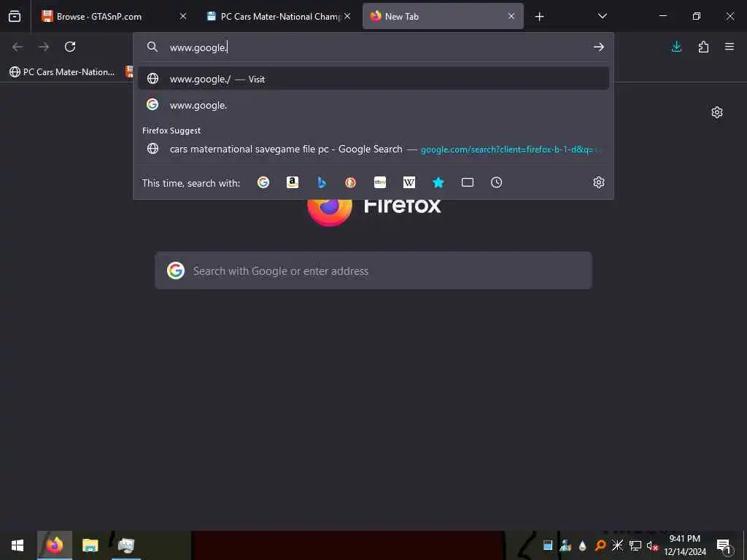The width and height of the screenshot is (747, 560).
Task: Go forward one page
Action: pos(43,47)
